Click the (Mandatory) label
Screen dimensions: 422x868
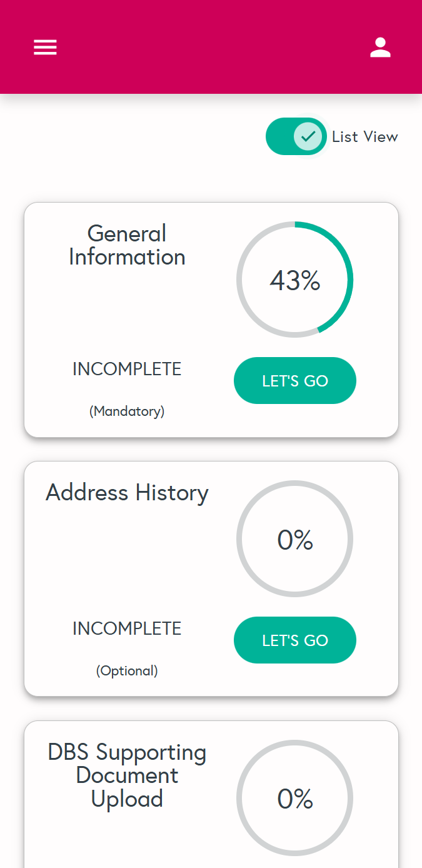point(127,411)
